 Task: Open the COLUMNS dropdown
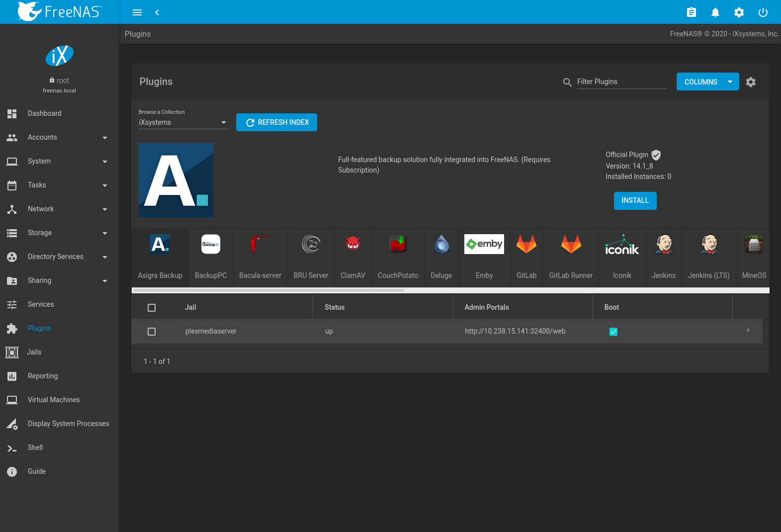[x=707, y=82]
